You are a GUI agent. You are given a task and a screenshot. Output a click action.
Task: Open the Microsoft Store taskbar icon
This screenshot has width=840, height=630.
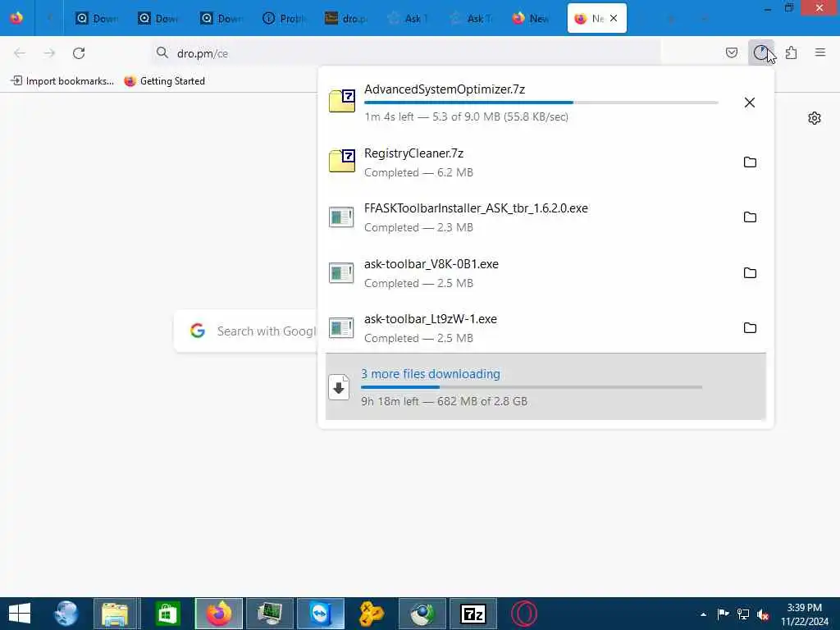(x=167, y=614)
